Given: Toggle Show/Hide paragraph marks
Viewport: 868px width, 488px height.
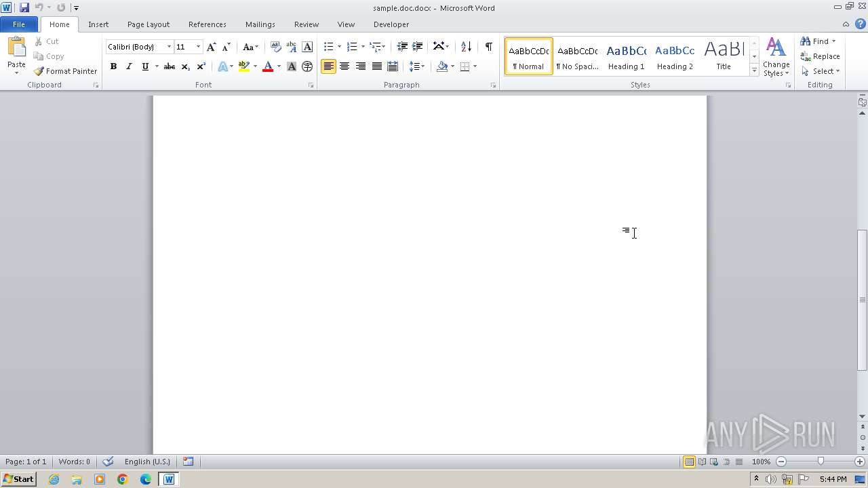Looking at the screenshot, I should [x=488, y=47].
